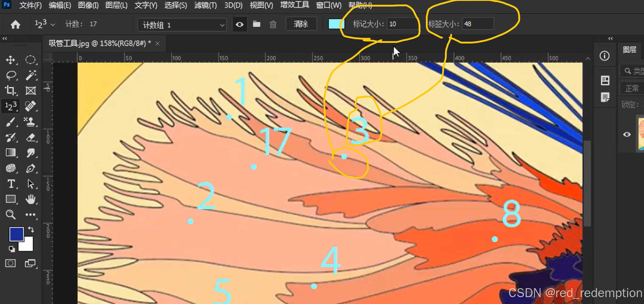Select the Path Selection tool
The width and height of the screenshot is (644, 304).
pos(30,184)
